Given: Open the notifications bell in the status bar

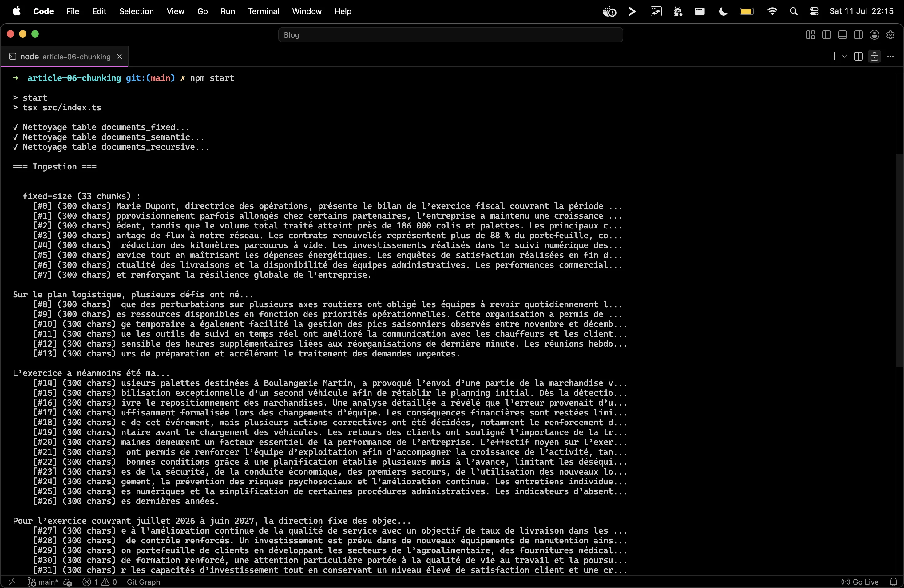Looking at the screenshot, I should coord(894,582).
